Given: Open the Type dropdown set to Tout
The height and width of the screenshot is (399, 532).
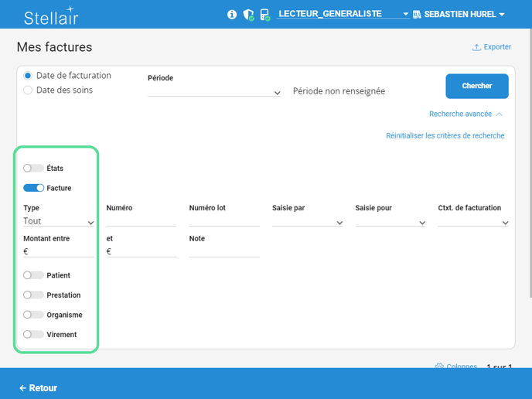Looking at the screenshot, I should tap(59, 222).
